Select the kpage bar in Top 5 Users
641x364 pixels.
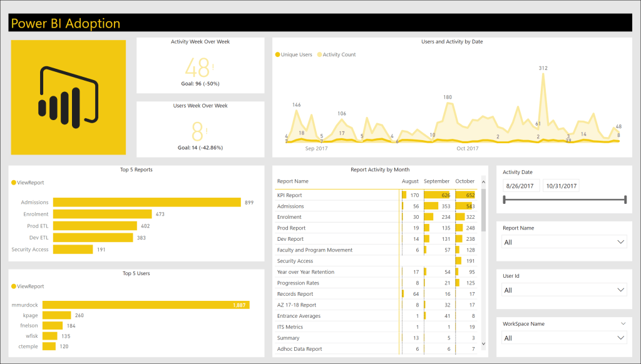(x=56, y=315)
